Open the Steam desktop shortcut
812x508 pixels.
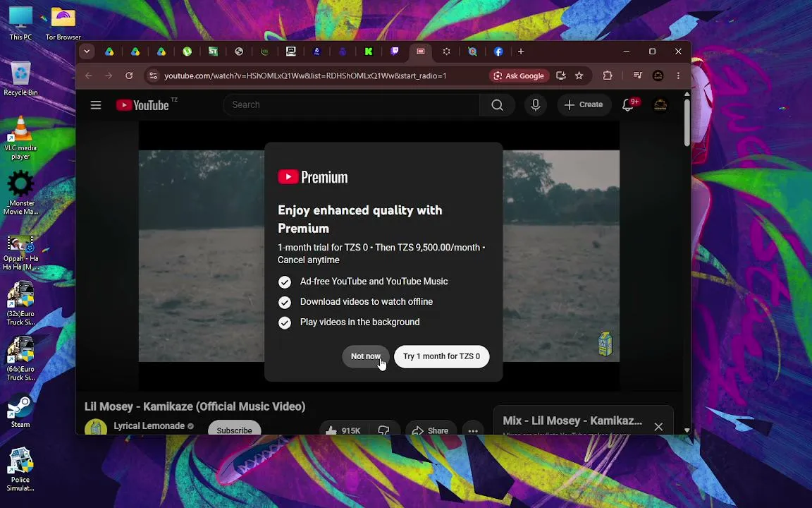pyautogui.click(x=20, y=411)
